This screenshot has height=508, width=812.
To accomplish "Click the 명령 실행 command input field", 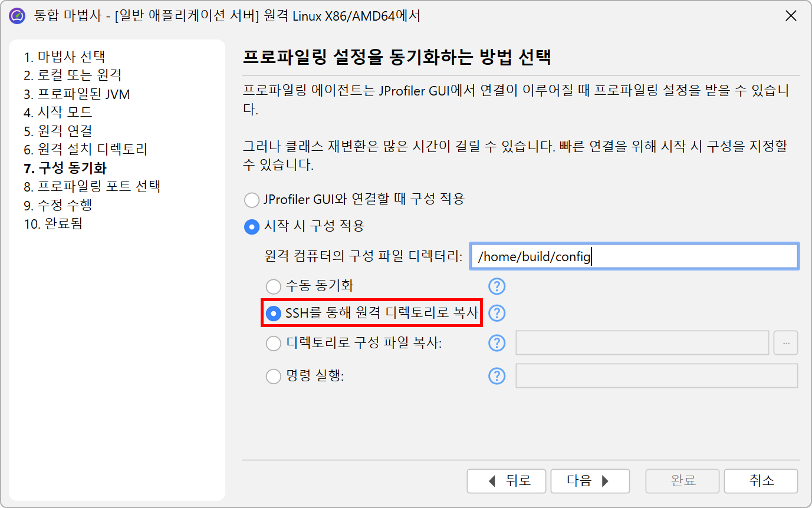I will pyautogui.click(x=657, y=376).
